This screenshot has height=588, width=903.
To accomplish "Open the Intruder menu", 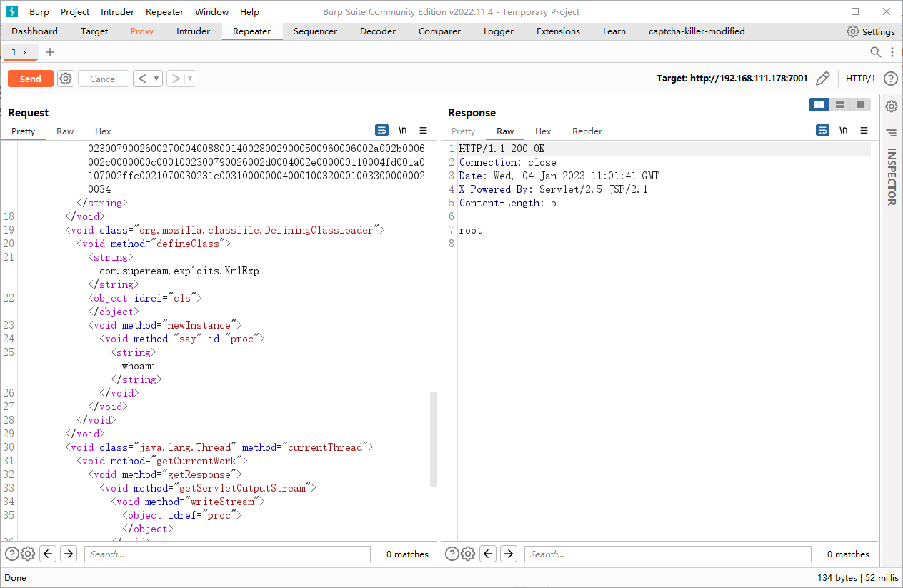I will [x=117, y=11].
